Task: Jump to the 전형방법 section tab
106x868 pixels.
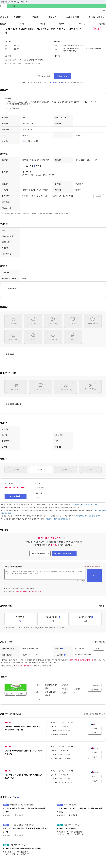Action: pos(82,24)
